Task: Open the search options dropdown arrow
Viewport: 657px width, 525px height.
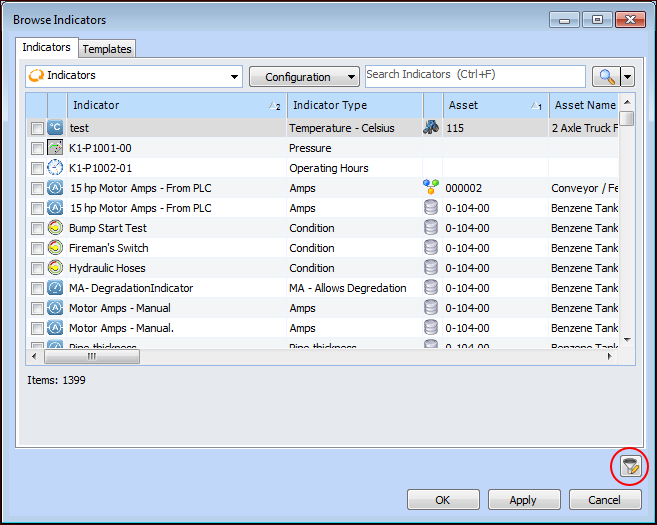Action: [x=628, y=77]
